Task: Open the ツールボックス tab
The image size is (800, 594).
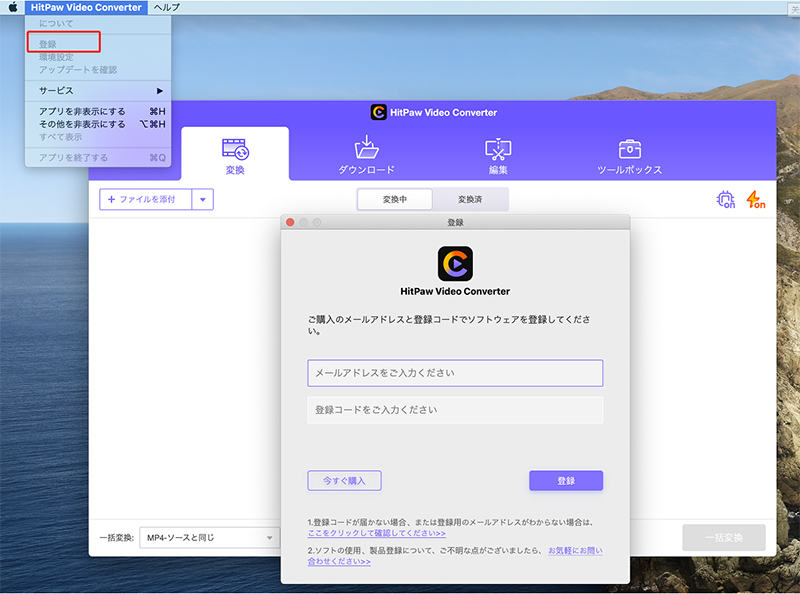Action: pos(630,155)
